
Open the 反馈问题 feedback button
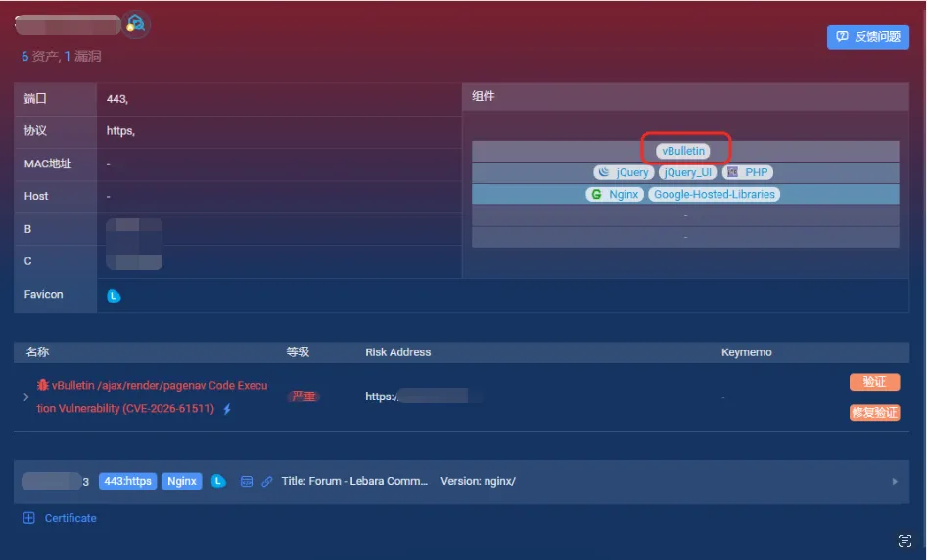pos(868,37)
